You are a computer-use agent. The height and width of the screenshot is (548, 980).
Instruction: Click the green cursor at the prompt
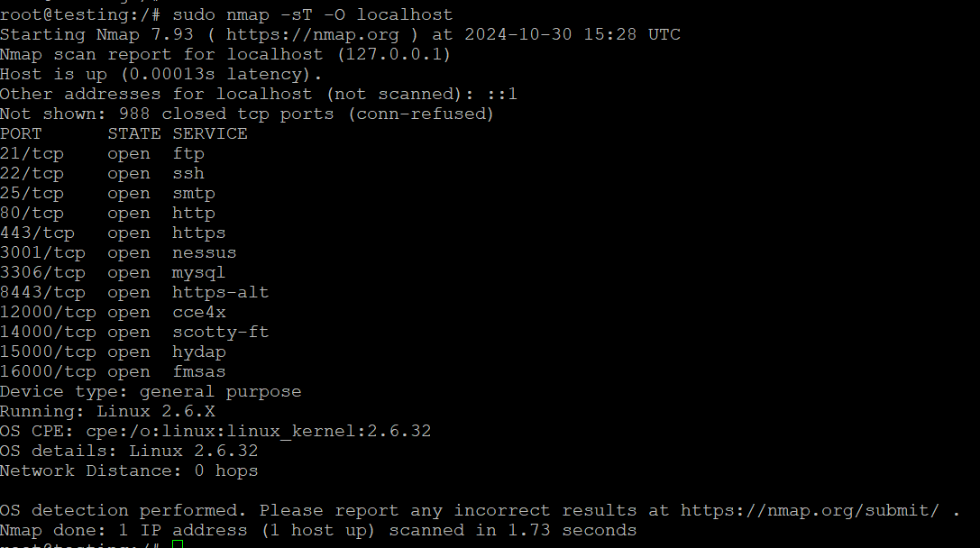point(178,544)
